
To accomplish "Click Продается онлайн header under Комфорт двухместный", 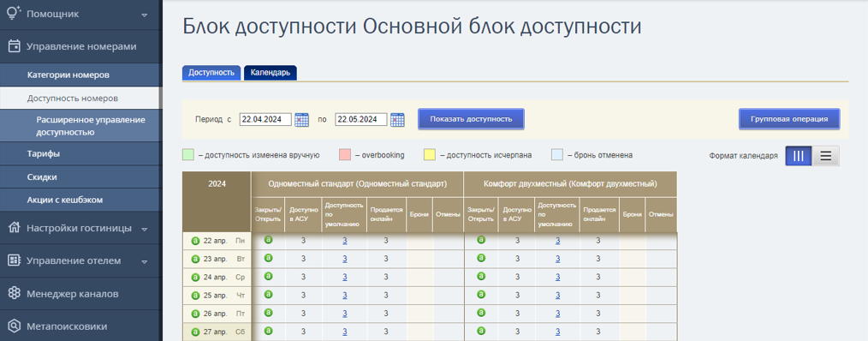I will (598, 214).
